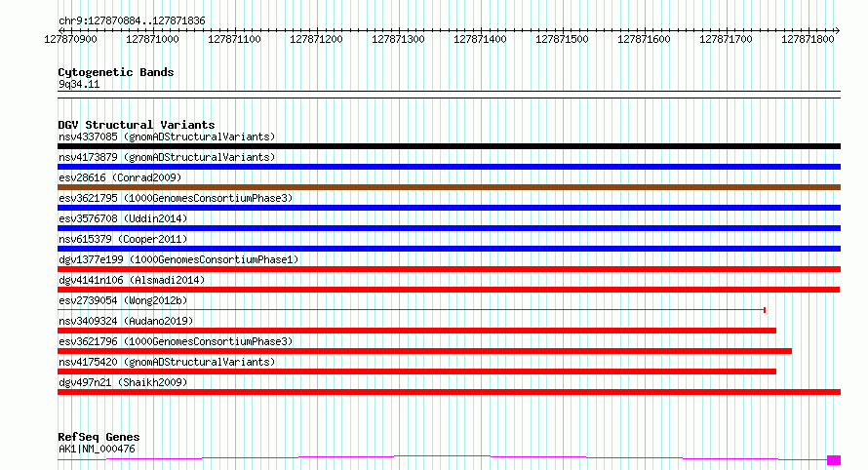
Task: Click the red dgv1377e199 variant bar
Action: [449, 269]
